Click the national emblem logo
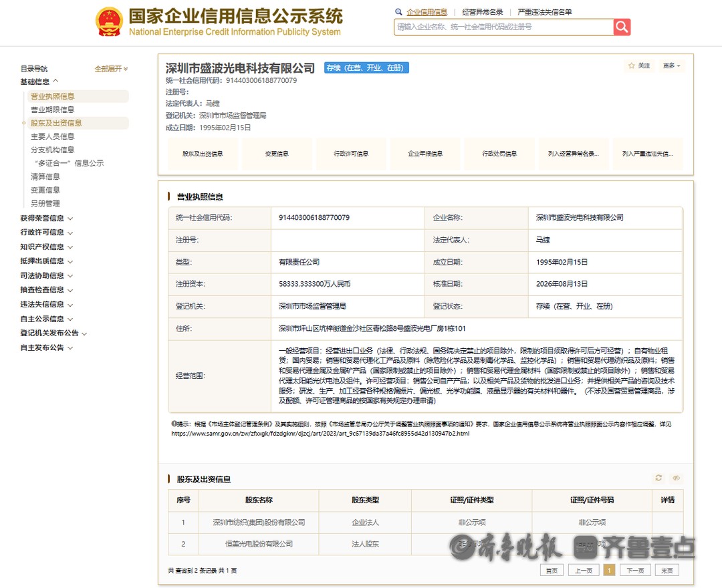The height and width of the screenshot is (588, 722). coord(109,21)
